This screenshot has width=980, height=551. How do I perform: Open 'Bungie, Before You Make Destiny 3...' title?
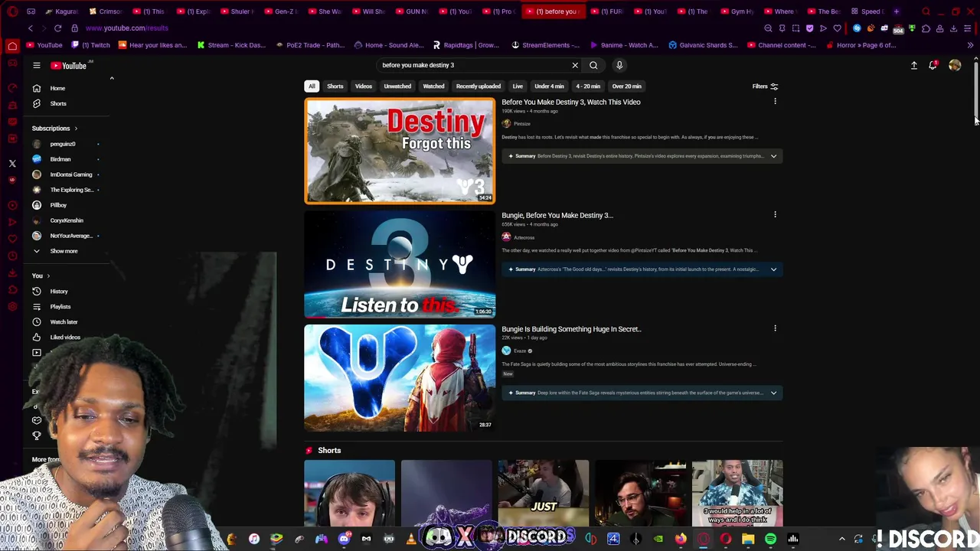click(557, 215)
